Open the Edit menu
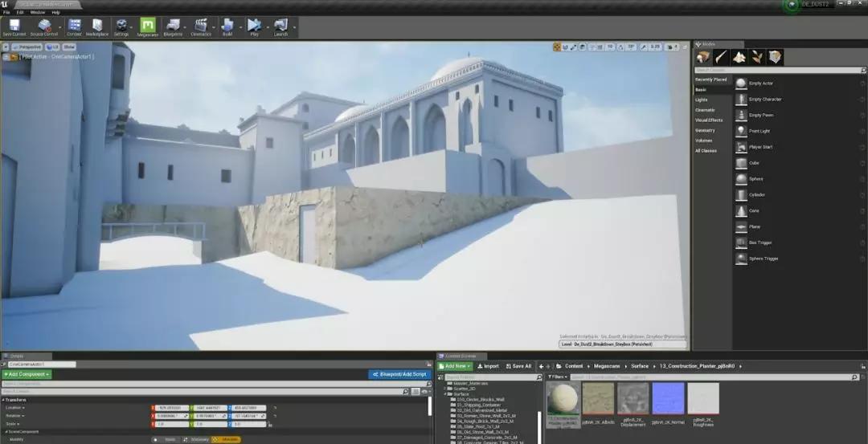Viewport: 868px width, 444px height. pyautogui.click(x=20, y=12)
